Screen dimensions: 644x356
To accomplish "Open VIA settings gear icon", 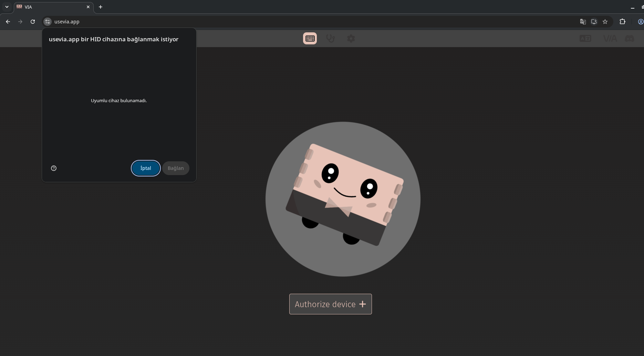I will pos(351,39).
